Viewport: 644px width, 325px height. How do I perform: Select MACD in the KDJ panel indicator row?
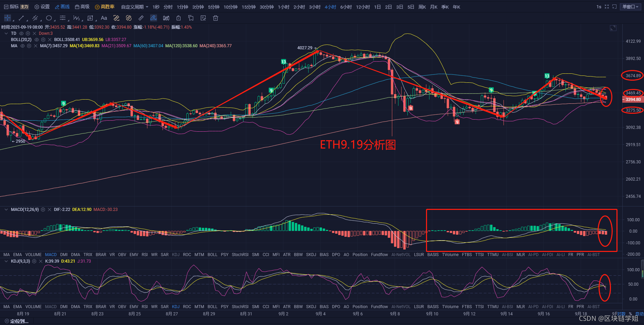point(51,307)
